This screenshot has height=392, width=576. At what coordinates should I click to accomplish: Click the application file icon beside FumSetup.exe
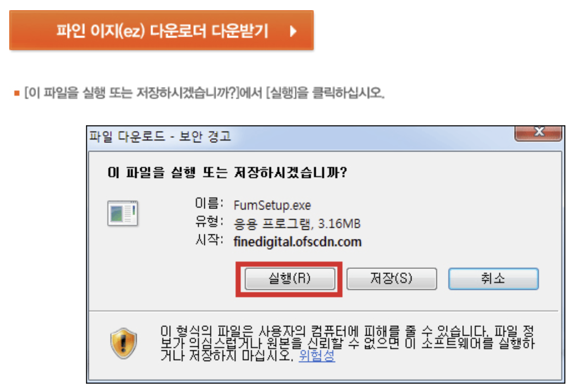point(123,213)
